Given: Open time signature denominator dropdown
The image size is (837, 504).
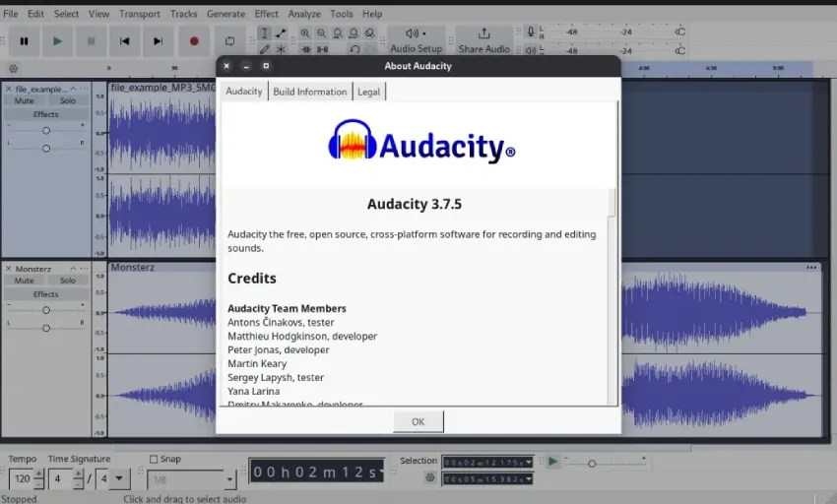Looking at the screenshot, I should tap(119, 479).
